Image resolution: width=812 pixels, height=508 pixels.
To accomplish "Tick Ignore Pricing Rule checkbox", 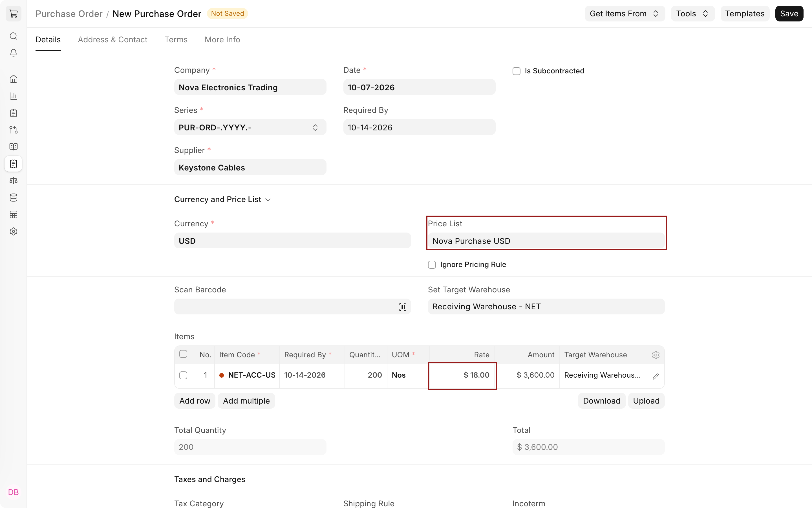I will [x=432, y=265].
